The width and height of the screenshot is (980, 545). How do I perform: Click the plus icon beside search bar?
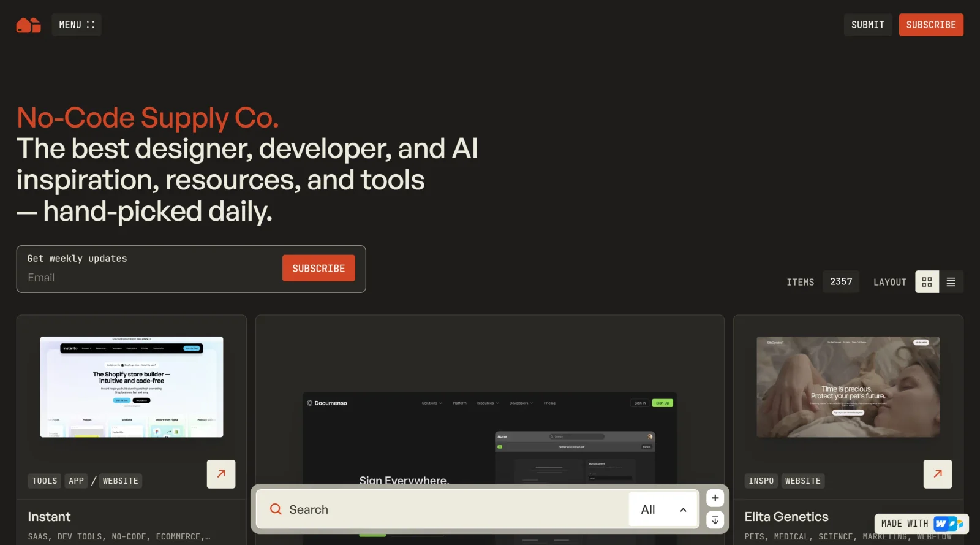pyautogui.click(x=715, y=498)
